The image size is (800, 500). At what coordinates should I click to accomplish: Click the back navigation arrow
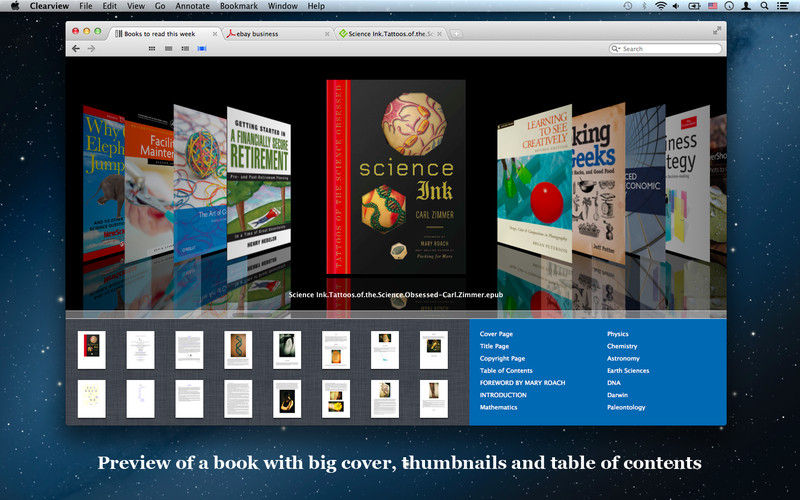76,48
